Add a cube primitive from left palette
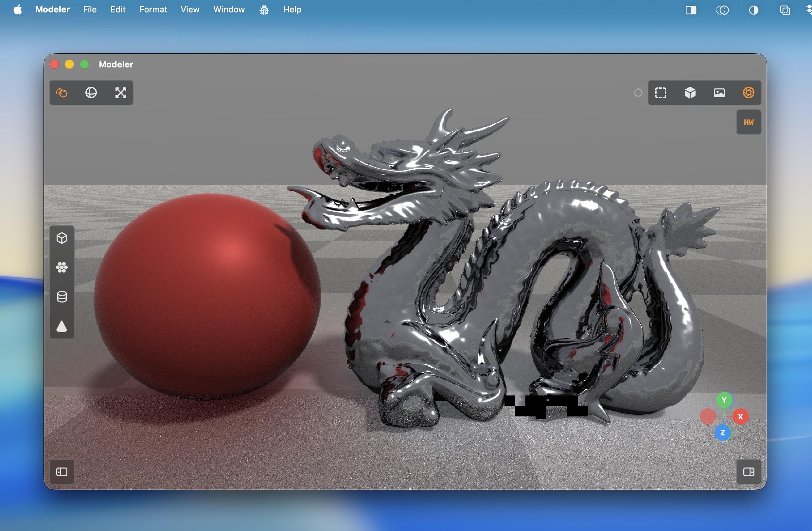Image resolution: width=812 pixels, height=531 pixels. tap(62, 238)
